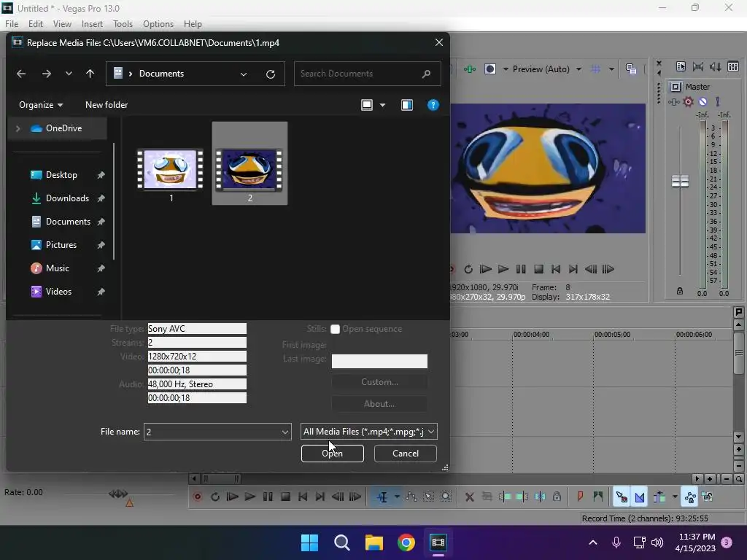The height and width of the screenshot is (560, 747).
Task: Click the Refresh icon next to the address bar
Action: (x=271, y=74)
